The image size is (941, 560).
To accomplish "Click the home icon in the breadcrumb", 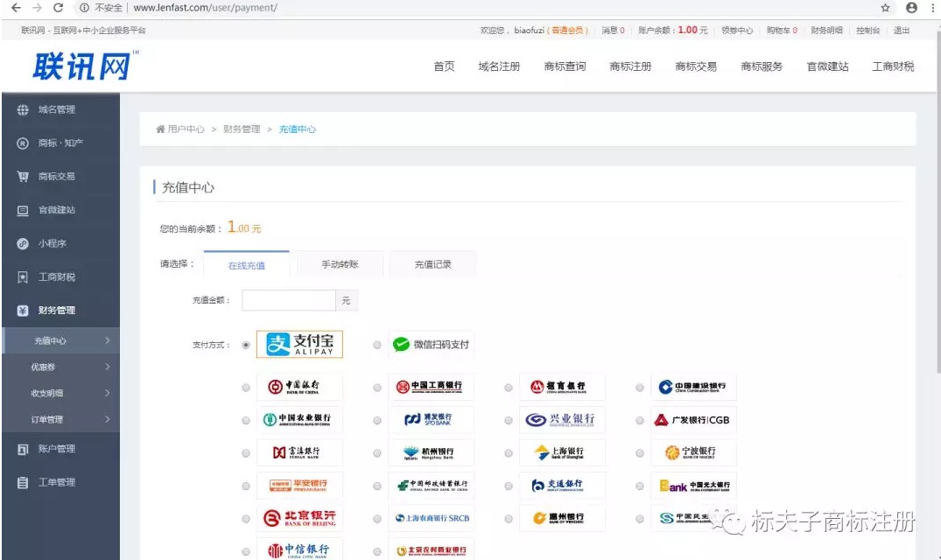I will point(160,129).
